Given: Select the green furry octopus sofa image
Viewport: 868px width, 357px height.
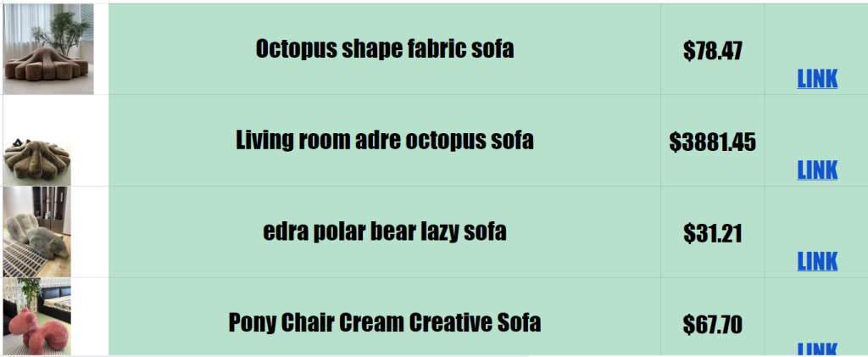Looking at the screenshot, I should [x=37, y=159].
